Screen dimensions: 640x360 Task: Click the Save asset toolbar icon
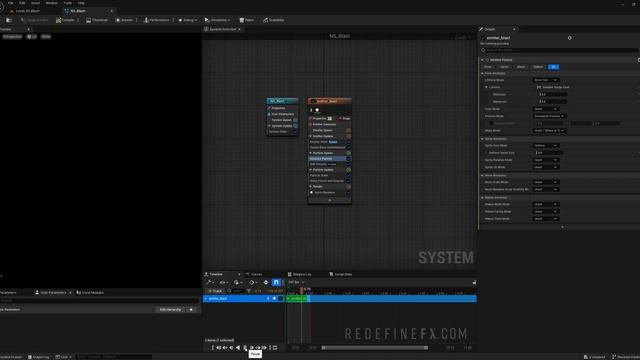click(x=9, y=20)
